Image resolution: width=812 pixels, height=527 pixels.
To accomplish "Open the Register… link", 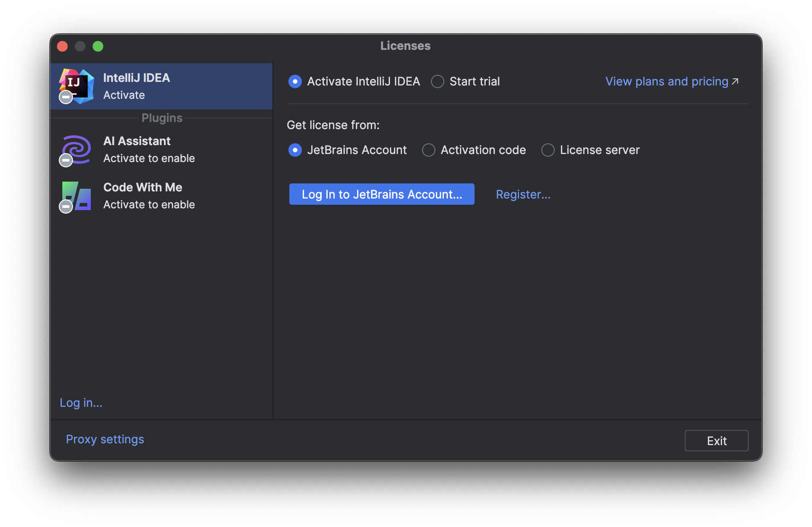I will (523, 195).
